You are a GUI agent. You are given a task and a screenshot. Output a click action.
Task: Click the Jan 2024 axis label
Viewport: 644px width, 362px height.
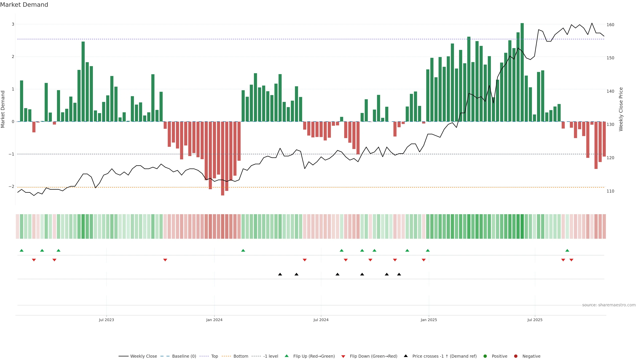click(214, 320)
